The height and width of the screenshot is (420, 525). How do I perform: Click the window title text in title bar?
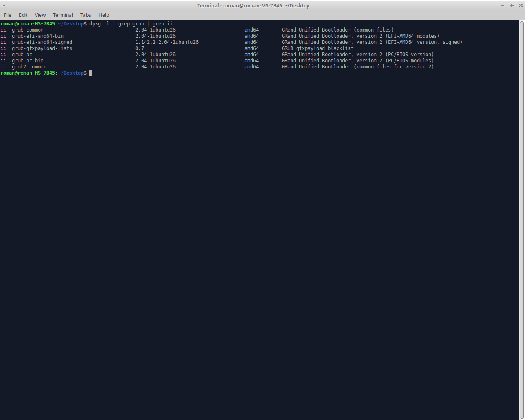(253, 5)
